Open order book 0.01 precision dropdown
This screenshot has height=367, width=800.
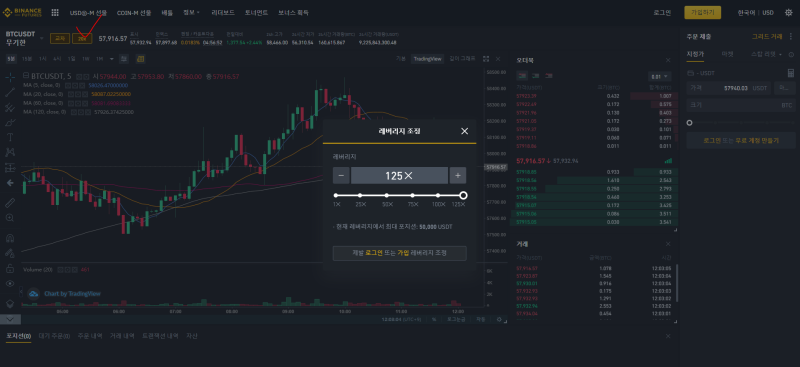pos(660,77)
